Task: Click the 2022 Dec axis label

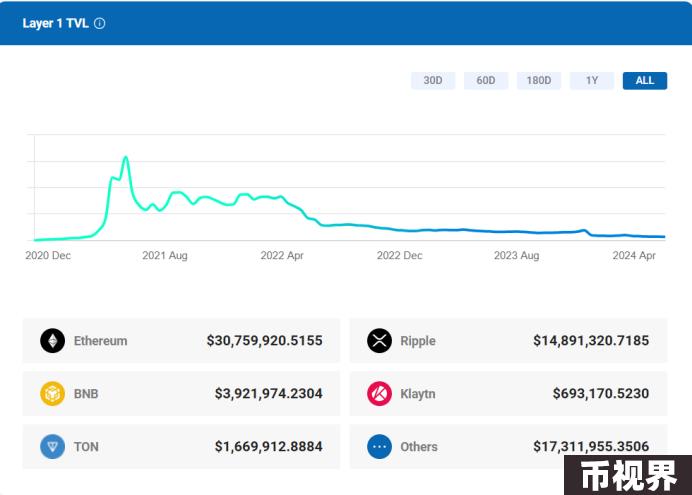Action: (x=399, y=255)
